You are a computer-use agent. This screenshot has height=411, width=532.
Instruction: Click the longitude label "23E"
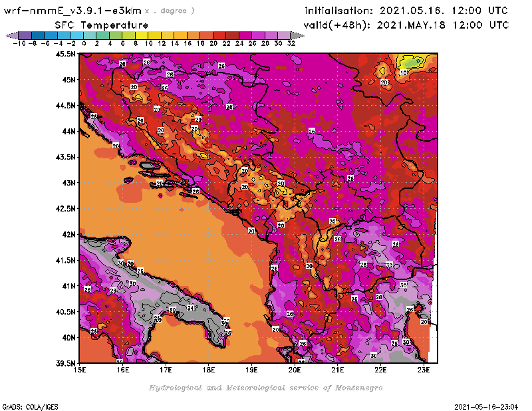pos(424,370)
